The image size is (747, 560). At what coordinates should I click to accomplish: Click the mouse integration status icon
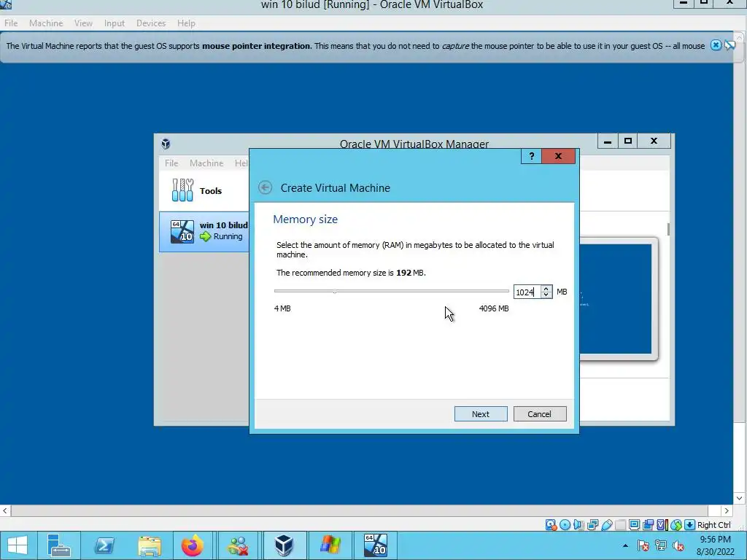(x=676, y=525)
